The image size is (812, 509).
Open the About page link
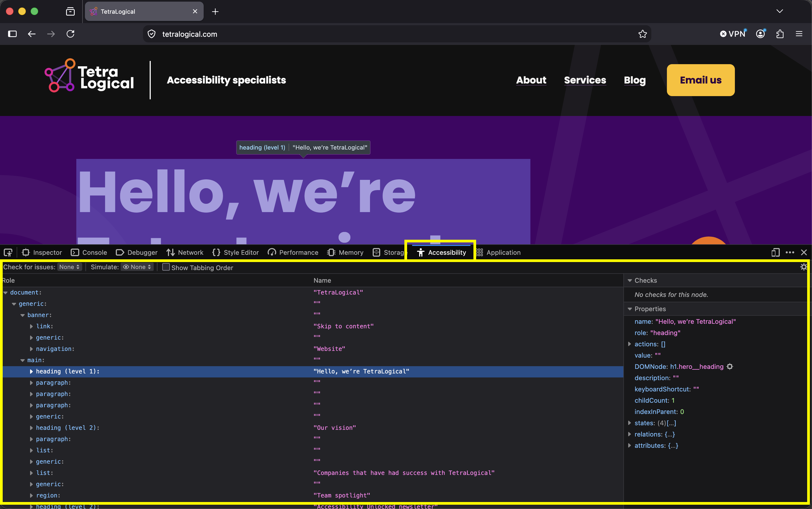tap(531, 80)
